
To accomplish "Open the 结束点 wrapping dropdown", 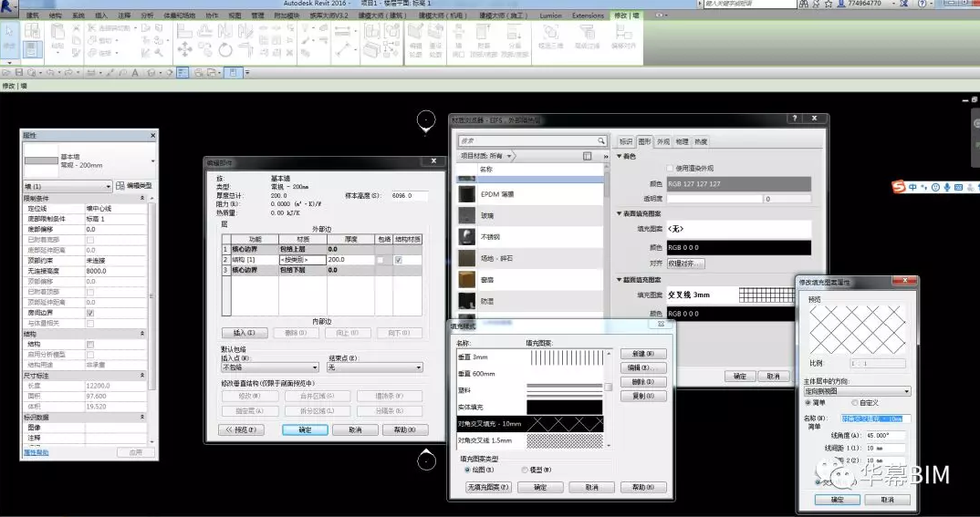I will click(x=375, y=367).
